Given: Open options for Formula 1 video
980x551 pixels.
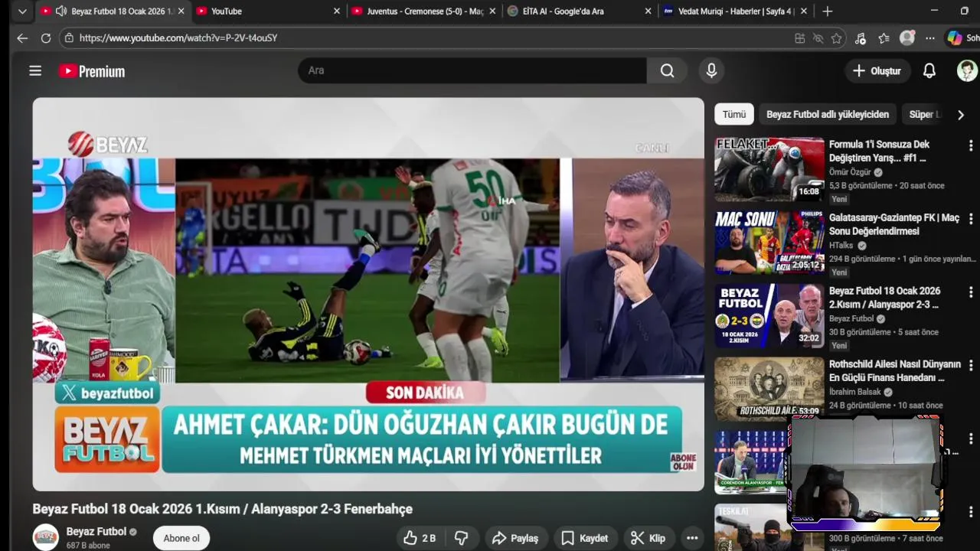Looking at the screenshot, I should pyautogui.click(x=970, y=145).
